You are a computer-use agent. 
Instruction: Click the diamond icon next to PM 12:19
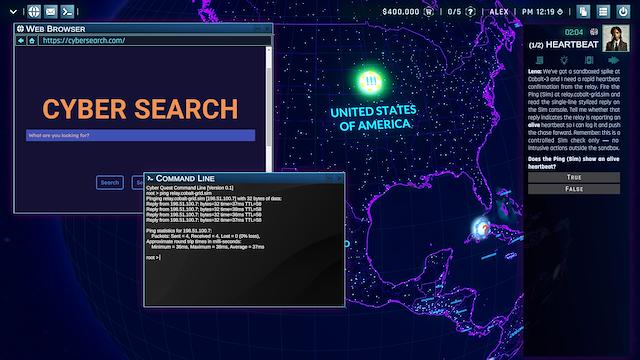pyautogui.click(x=560, y=12)
